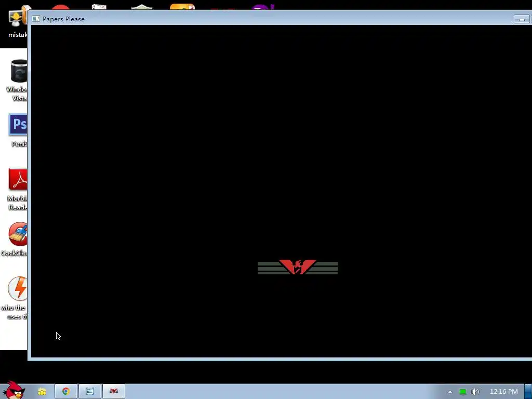
Task: Open the Angry Birds Start button
Action: point(14,390)
